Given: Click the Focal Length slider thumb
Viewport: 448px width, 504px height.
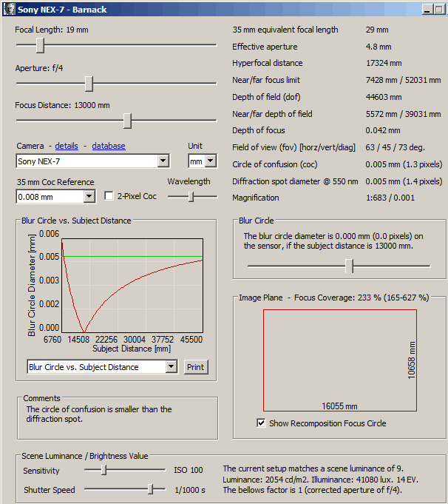Looking at the screenshot, I should (x=40, y=45).
